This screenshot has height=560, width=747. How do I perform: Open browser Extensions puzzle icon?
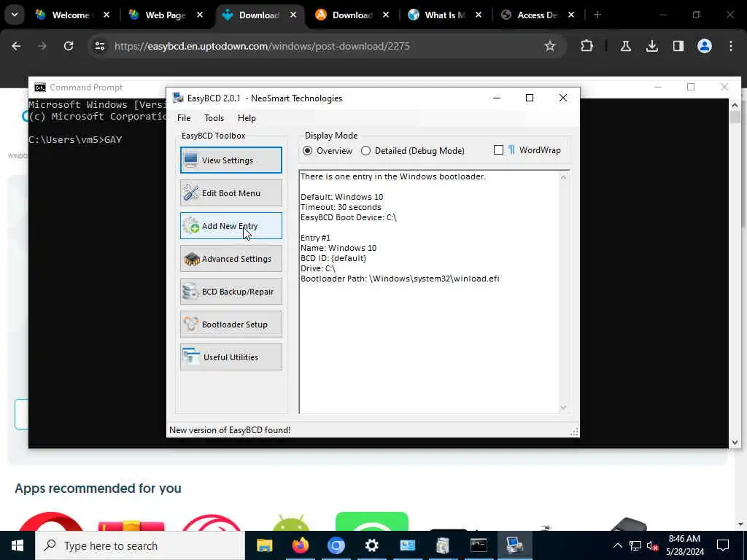[x=587, y=46]
